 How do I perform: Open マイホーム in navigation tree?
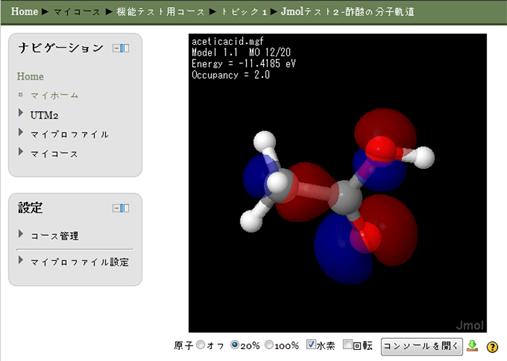click(x=55, y=96)
